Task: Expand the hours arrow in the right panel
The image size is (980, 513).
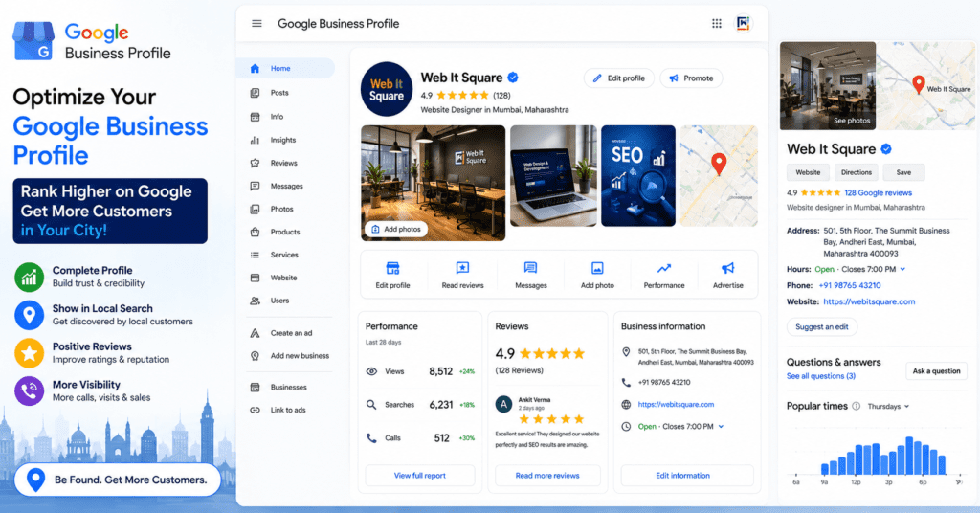Action: click(902, 269)
